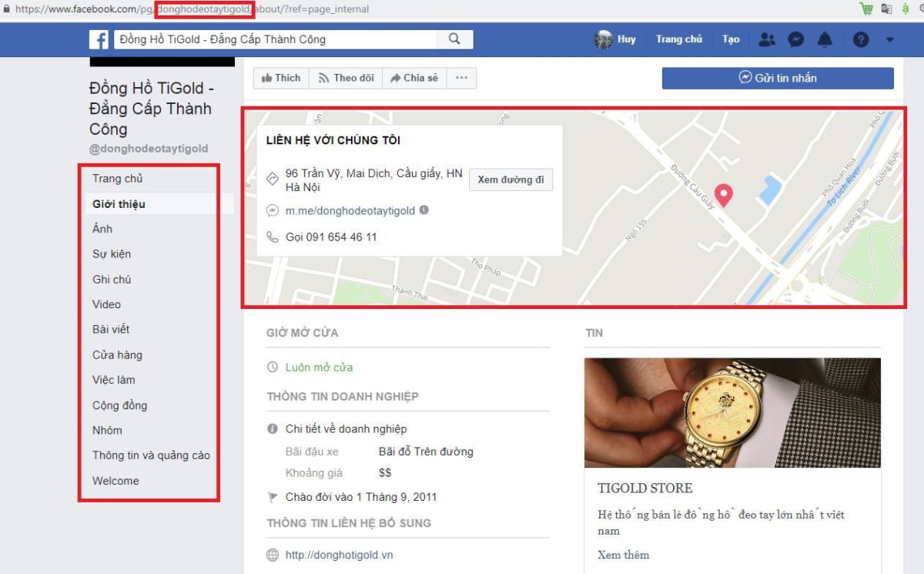Viewport: 924px width, 574px height.
Task: Click the Chia sẻ (Share) button
Action: pyautogui.click(x=413, y=78)
